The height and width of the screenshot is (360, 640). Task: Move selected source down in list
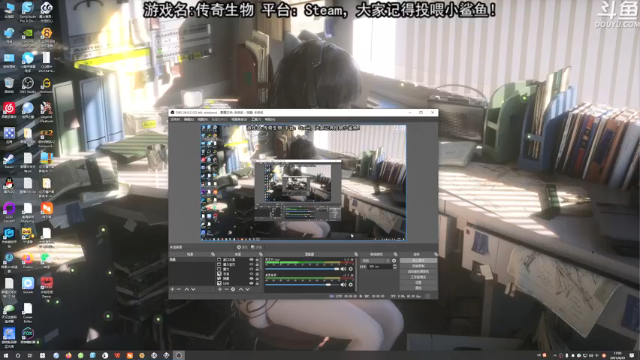pyautogui.click(x=247, y=289)
